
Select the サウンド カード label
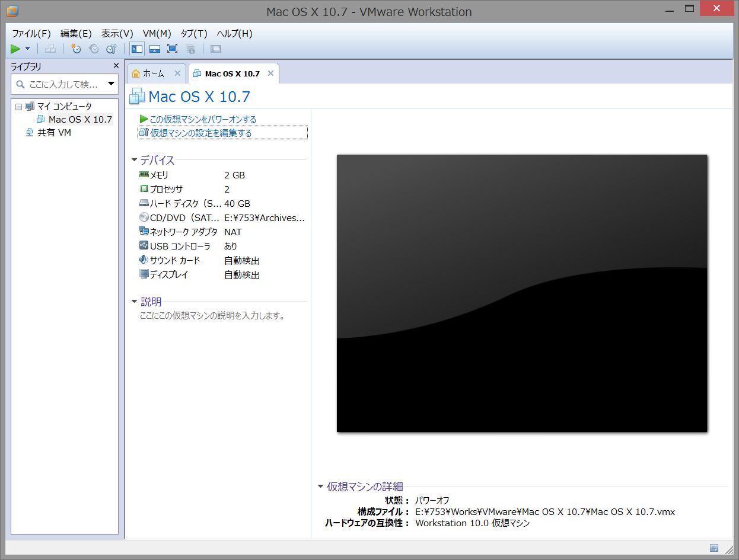(175, 260)
